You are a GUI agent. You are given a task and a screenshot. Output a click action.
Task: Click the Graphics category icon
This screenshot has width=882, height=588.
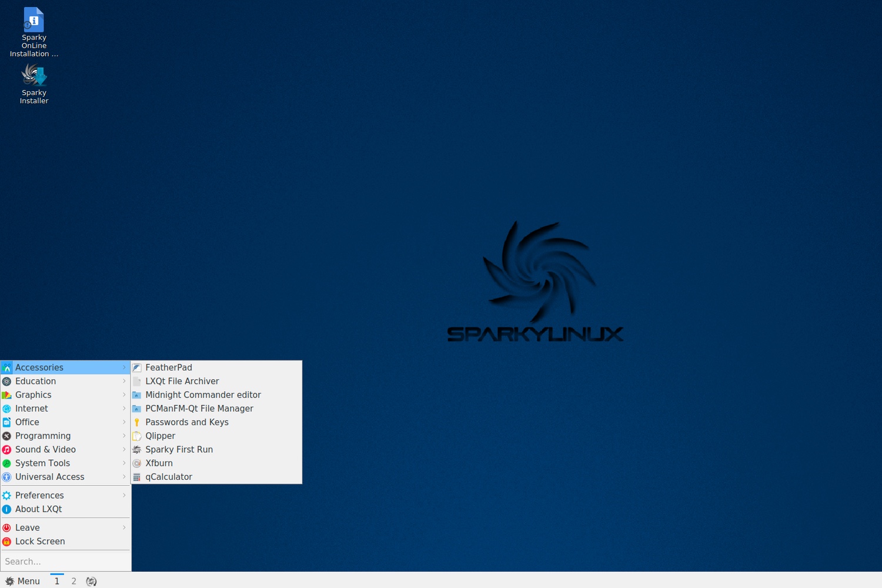point(6,395)
